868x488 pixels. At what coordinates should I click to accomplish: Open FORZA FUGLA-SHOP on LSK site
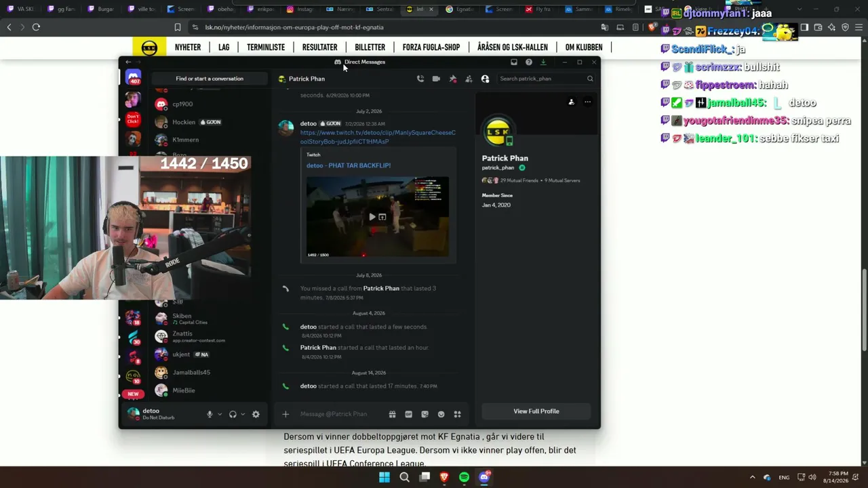tap(431, 47)
